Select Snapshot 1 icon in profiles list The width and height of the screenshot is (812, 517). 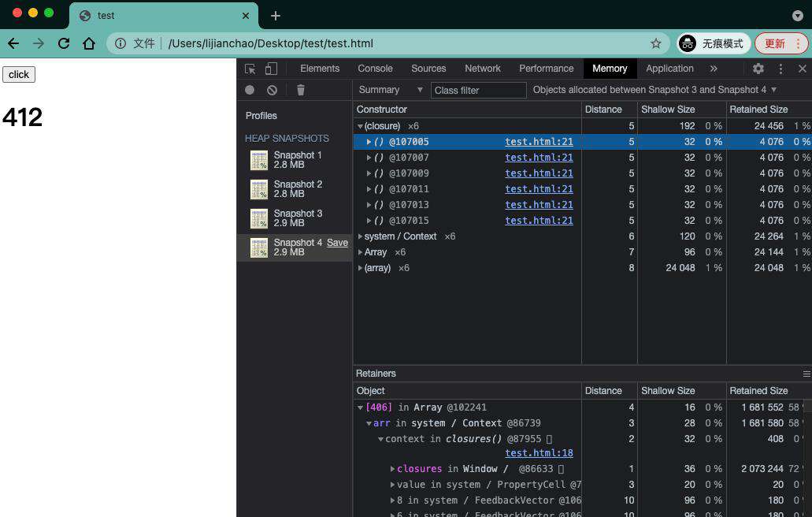click(x=259, y=160)
